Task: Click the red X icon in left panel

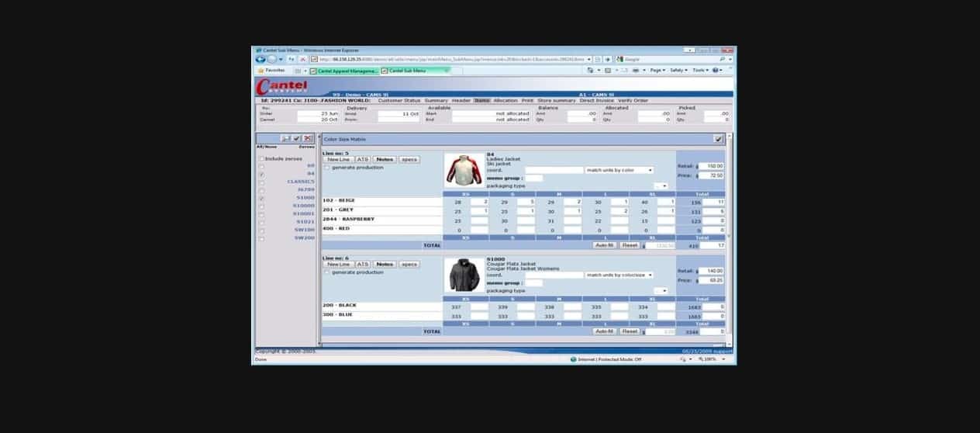Action: coord(308,138)
